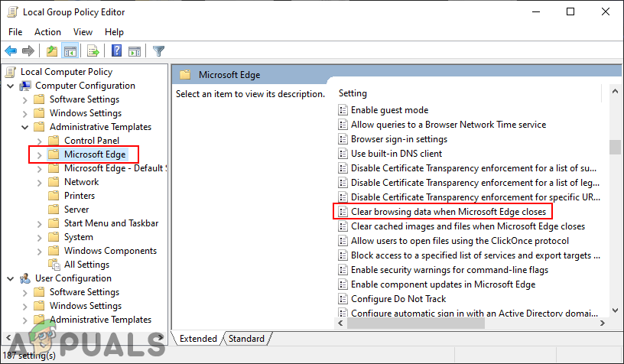
Task: Click the settings list vertical scrollbar thumb
Action: click(x=615, y=147)
